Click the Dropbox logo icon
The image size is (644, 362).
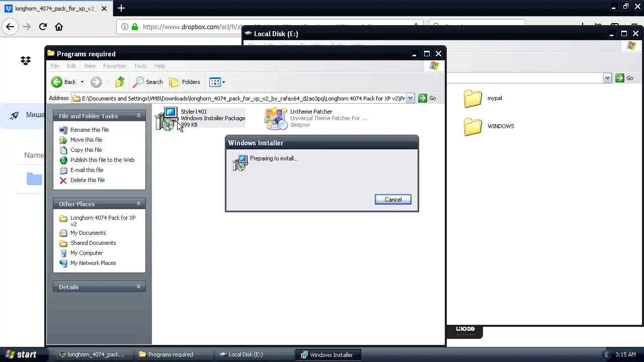coord(26,61)
